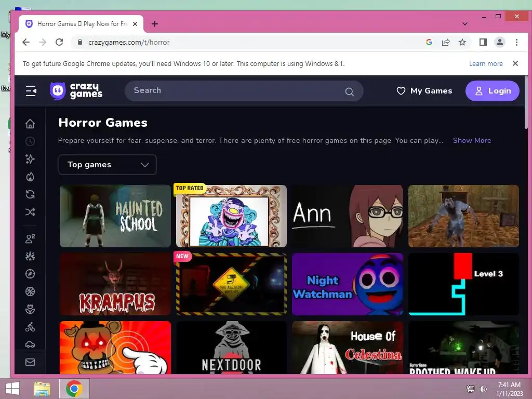Open a new browser tab
The image size is (532, 399).
tap(155, 24)
